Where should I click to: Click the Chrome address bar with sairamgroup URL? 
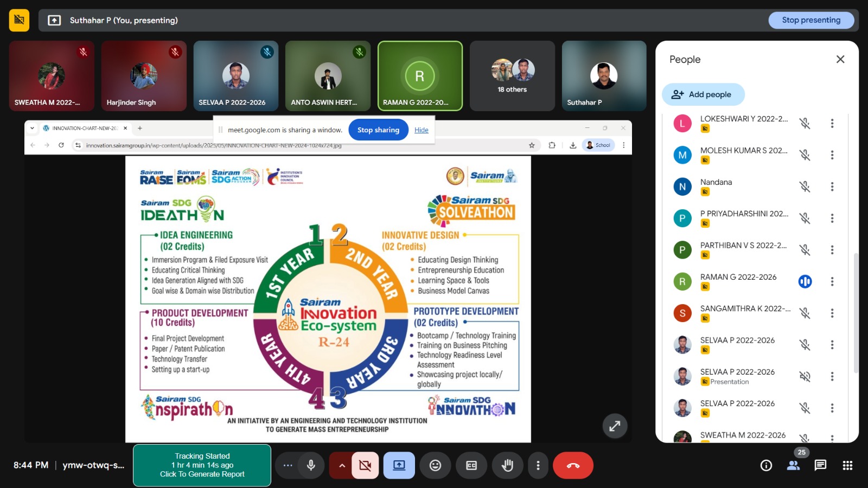click(307, 145)
